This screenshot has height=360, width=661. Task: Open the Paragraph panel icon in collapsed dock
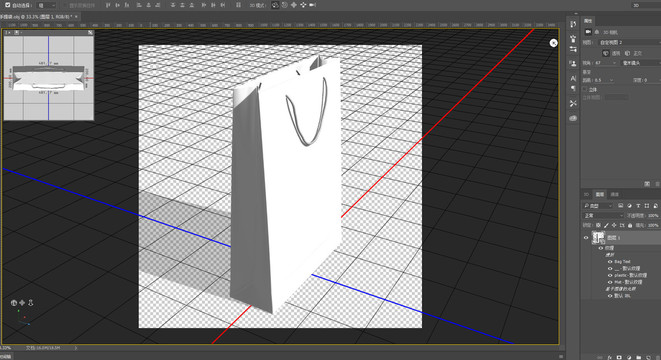pos(573,89)
